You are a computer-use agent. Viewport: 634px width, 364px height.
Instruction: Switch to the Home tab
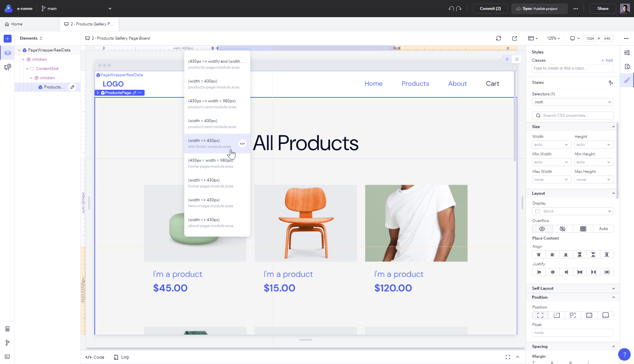point(14,24)
